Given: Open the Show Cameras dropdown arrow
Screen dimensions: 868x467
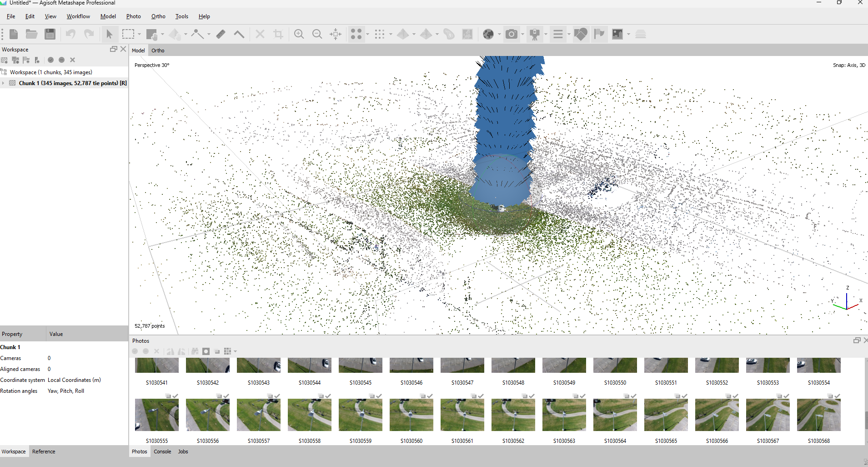Looking at the screenshot, I should coord(522,34).
